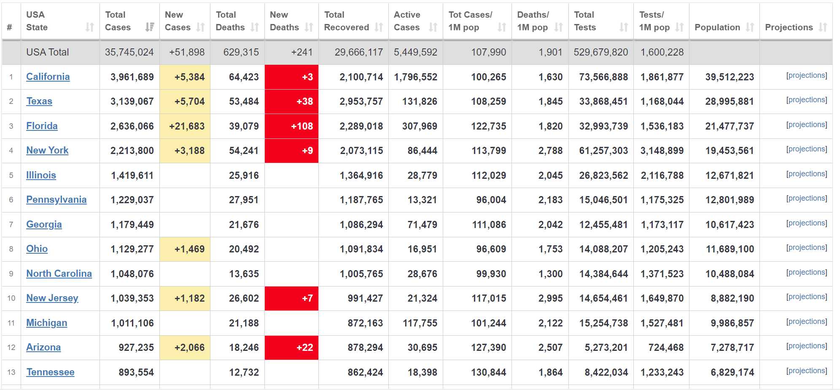Open the Tennessee state link

pos(50,372)
